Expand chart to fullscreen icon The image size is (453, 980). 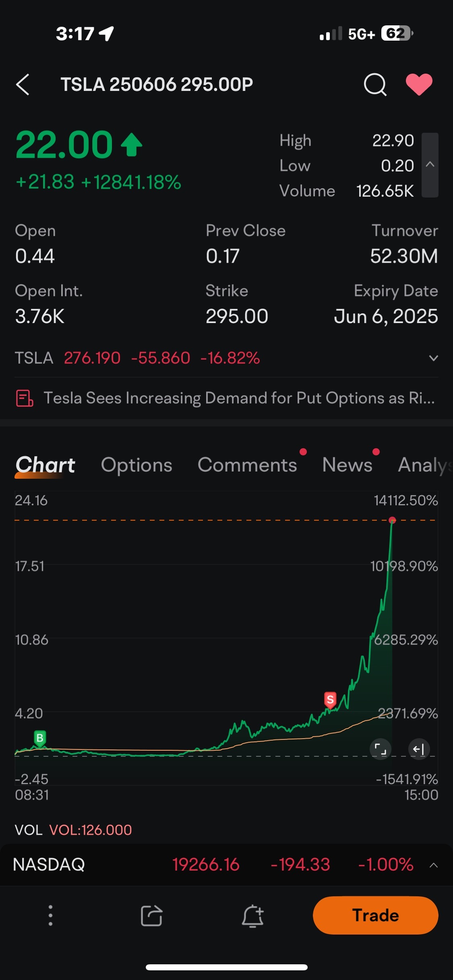click(381, 749)
